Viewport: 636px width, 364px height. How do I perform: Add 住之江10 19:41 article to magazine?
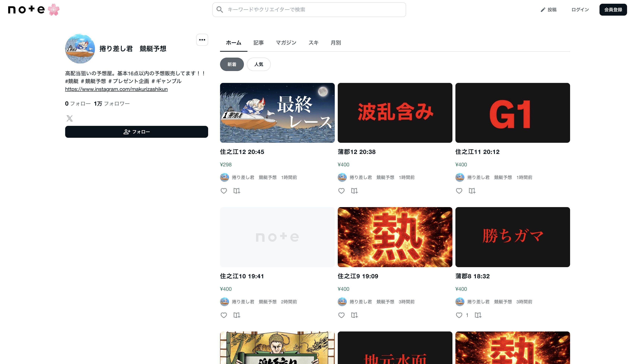point(236,315)
